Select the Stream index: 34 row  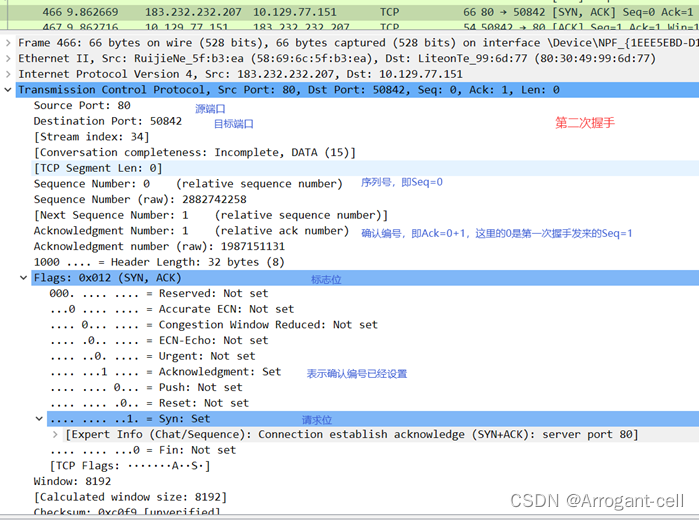[91, 137]
